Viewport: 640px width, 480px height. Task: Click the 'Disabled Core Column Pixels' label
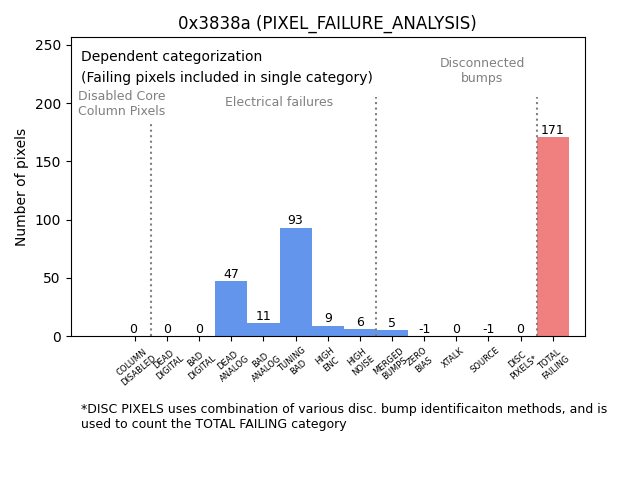(122, 103)
